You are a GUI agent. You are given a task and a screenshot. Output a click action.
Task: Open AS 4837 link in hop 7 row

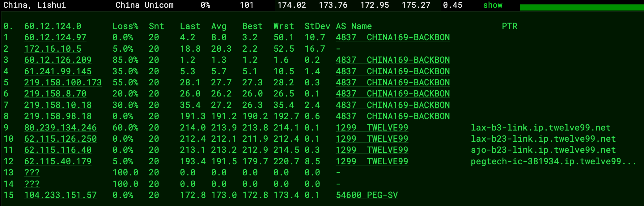point(393,105)
